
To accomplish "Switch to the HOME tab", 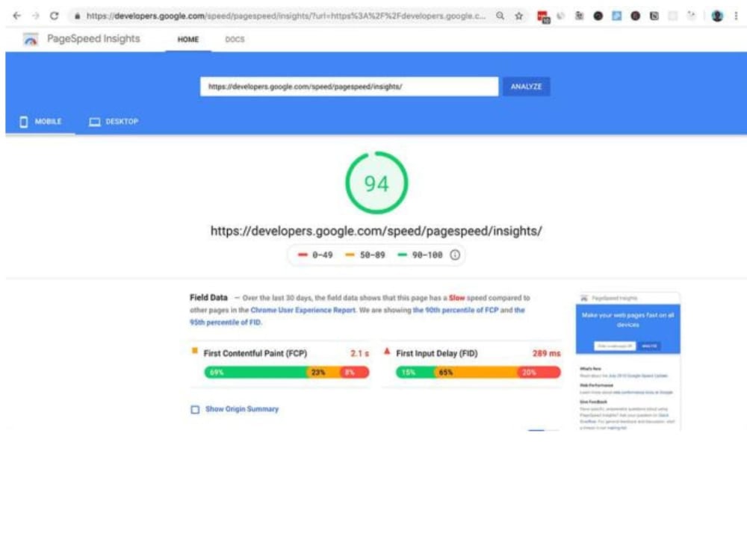I will point(188,40).
